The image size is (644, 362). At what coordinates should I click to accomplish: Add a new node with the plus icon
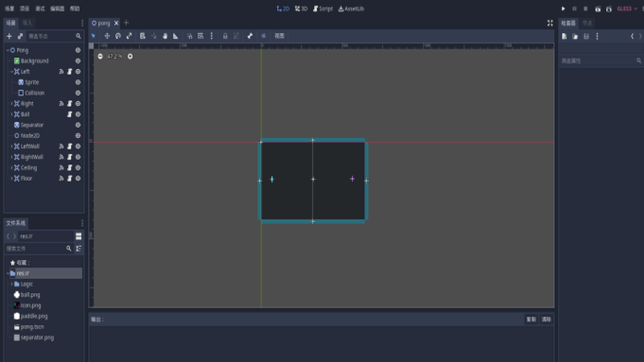point(9,36)
